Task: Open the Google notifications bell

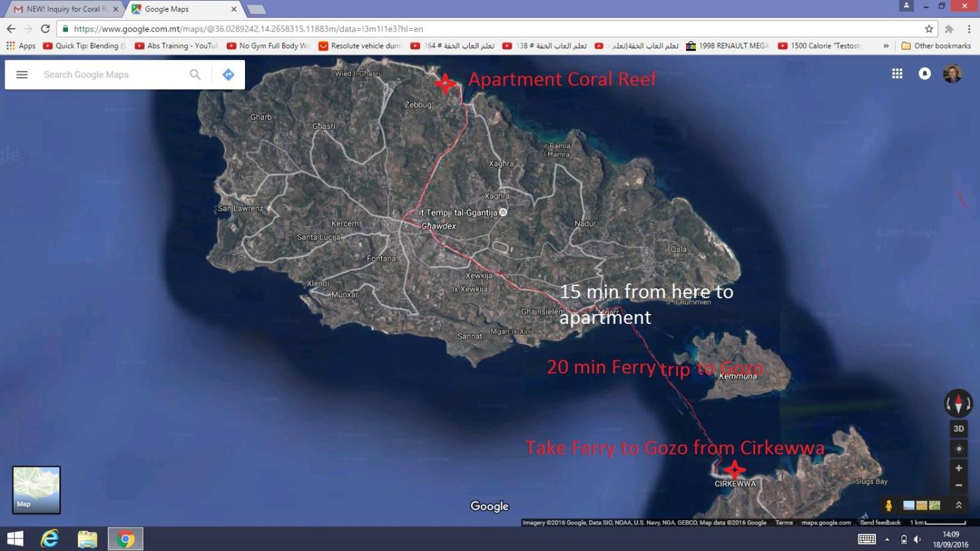Action: [x=925, y=73]
